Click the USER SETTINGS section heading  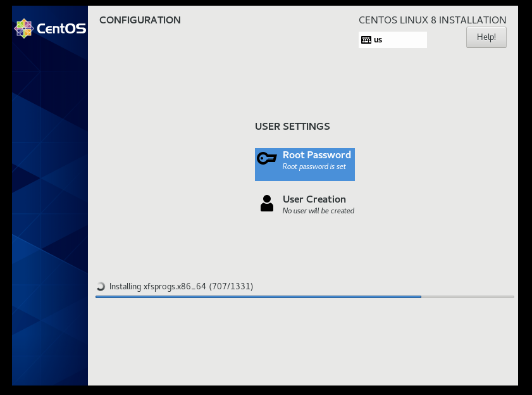(x=292, y=127)
